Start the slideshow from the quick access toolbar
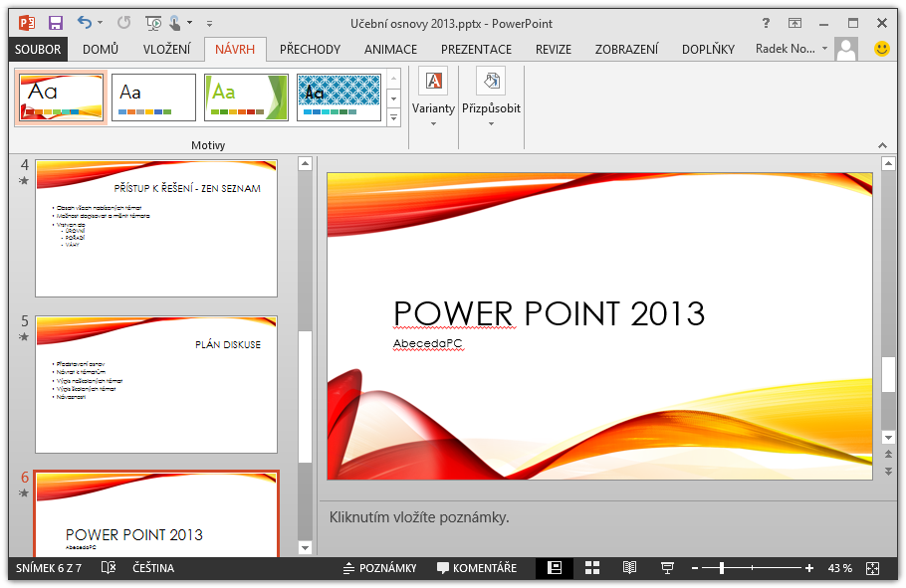 coord(153,23)
